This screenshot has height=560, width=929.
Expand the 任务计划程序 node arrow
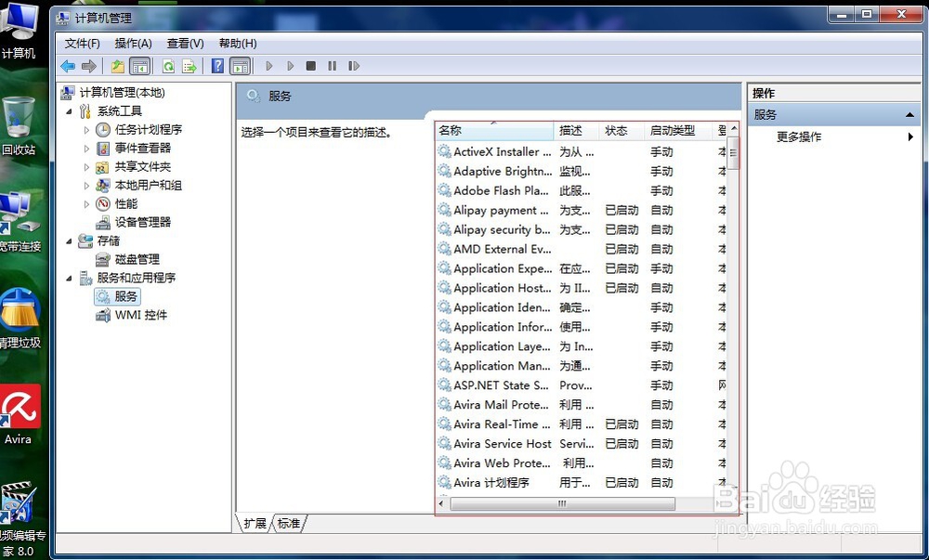pos(86,130)
